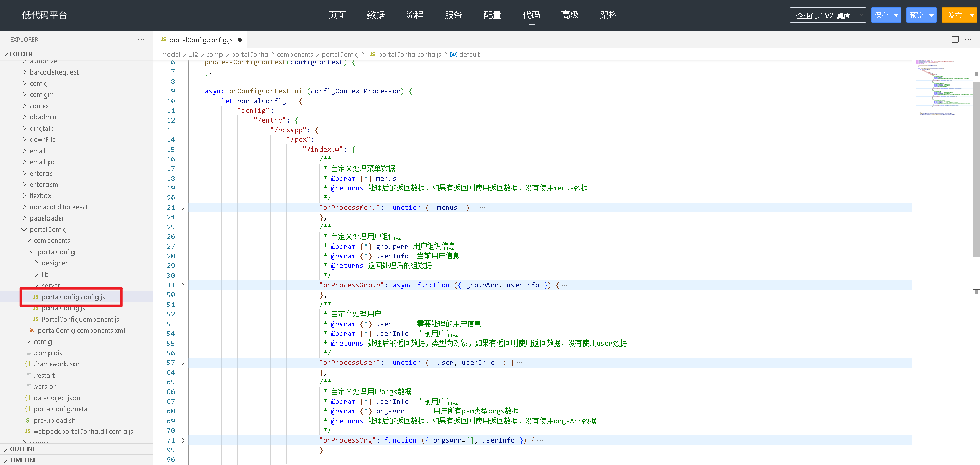Image resolution: width=980 pixels, height=465 pixels.
Task: Open 保存 dropdown arrow
Action: (x=896, y=15)
